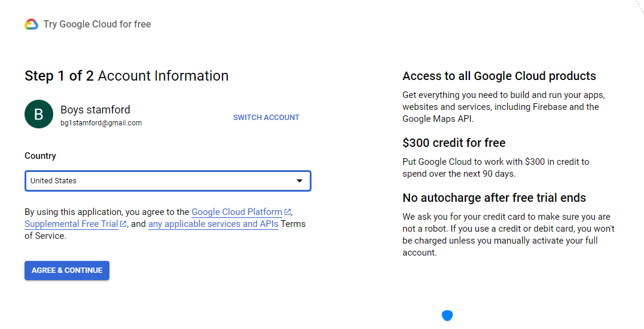644x329 pixels.
Task: Click the blue dot at the page bottom
Action: tap(447, 315)
